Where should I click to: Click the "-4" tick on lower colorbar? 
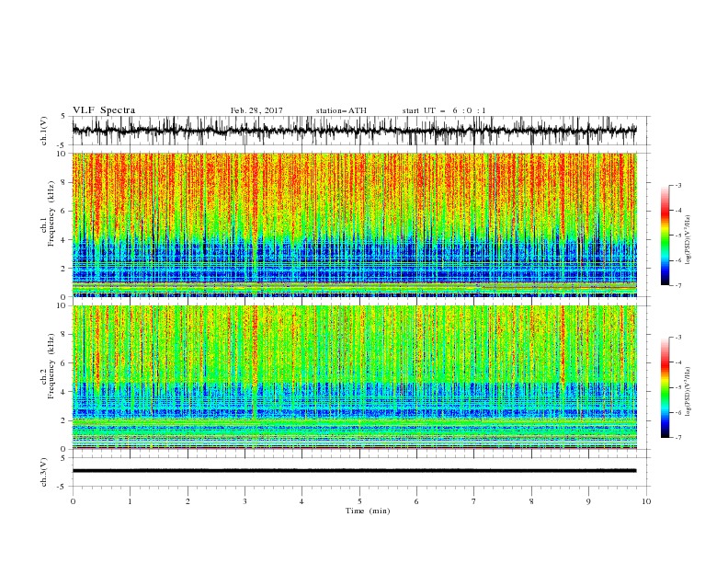point(678,362)
